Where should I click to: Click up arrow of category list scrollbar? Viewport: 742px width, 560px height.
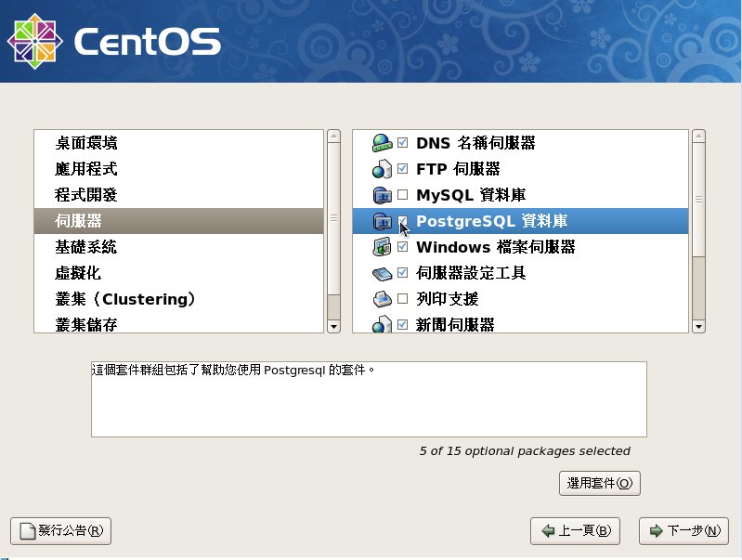(x=333, y=136)
